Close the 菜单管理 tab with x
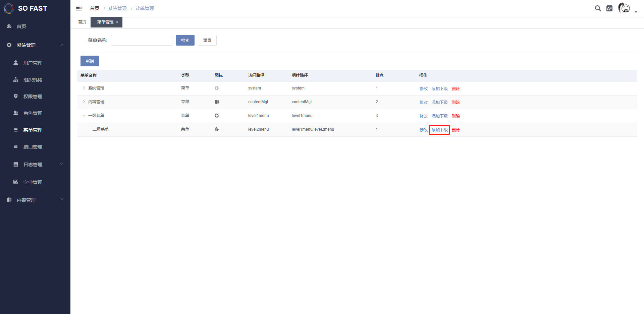Screen dimensions: 644x314 (x=117, y=22)
